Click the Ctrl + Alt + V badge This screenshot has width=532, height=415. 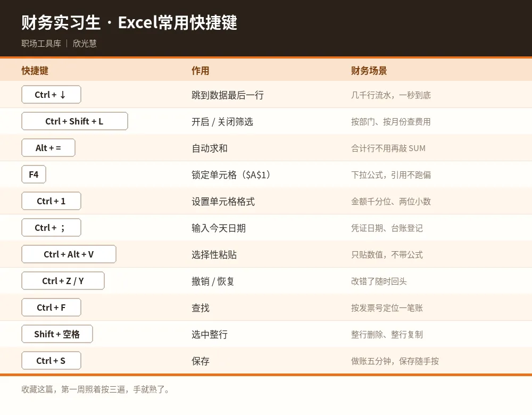tap(69, 254)
